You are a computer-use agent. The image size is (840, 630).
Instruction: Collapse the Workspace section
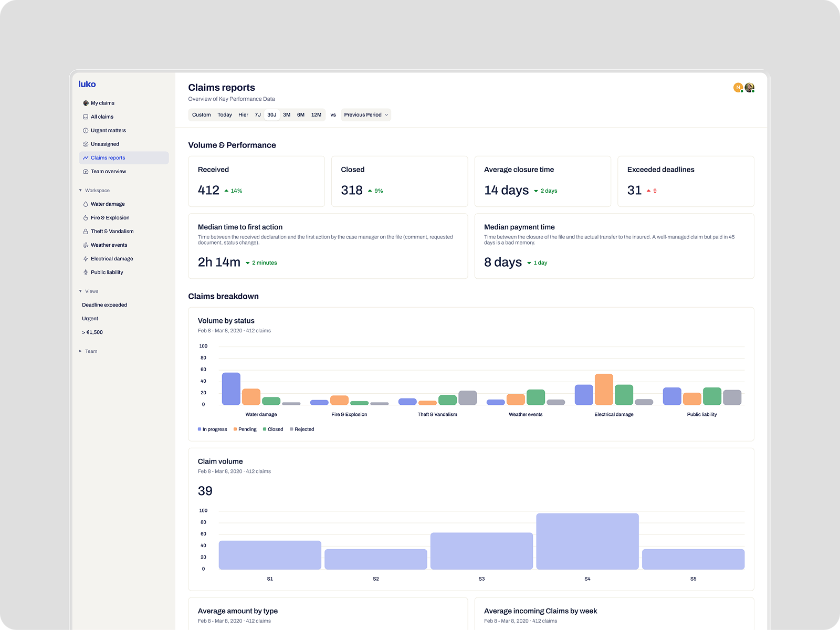coord(80,191)
